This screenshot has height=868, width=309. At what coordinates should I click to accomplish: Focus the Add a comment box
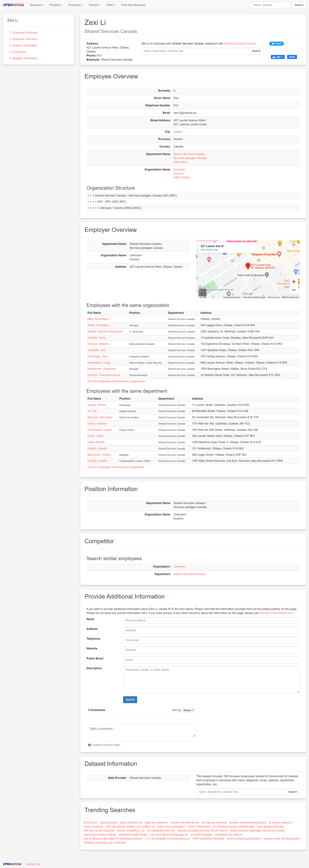142,730
